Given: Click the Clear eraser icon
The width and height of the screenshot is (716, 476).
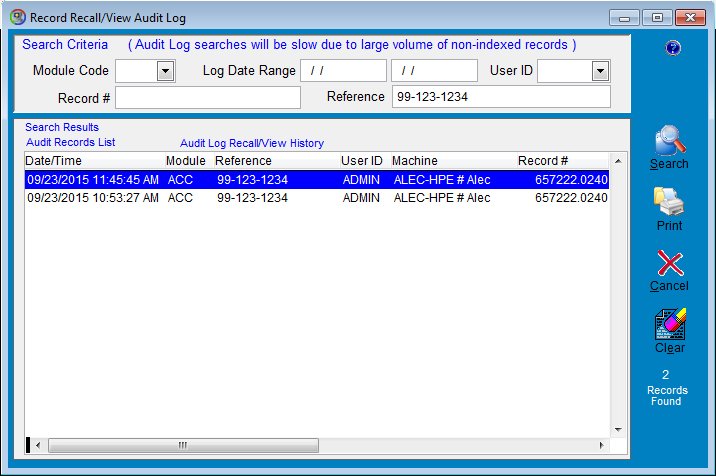Looking at the screenshot, I should click(670, 324).
